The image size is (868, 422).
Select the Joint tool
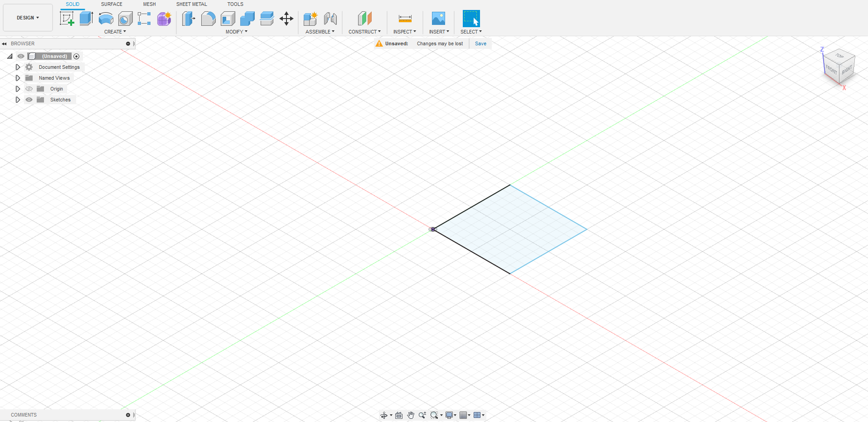pyautogui.click(x=330, y=19)
